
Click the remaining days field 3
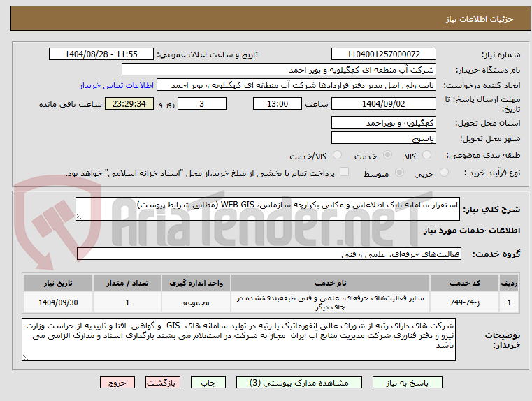pyautogui.click(x=202, y=103)
